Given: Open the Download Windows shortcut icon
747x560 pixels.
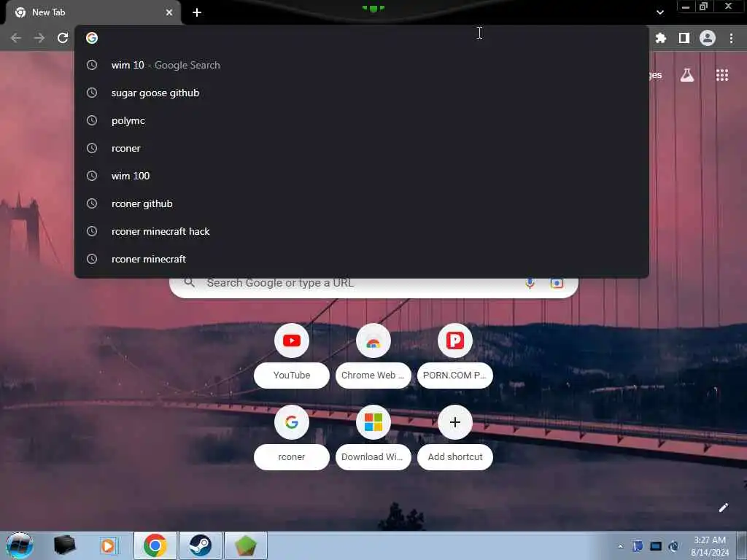Looking at the screenshot, I should [x=373, y=422].
